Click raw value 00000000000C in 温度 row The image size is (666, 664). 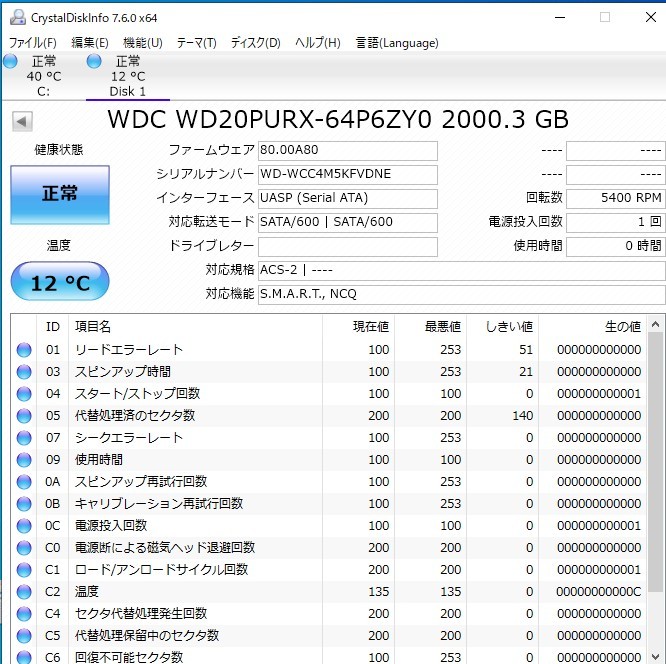click(598, 592)
